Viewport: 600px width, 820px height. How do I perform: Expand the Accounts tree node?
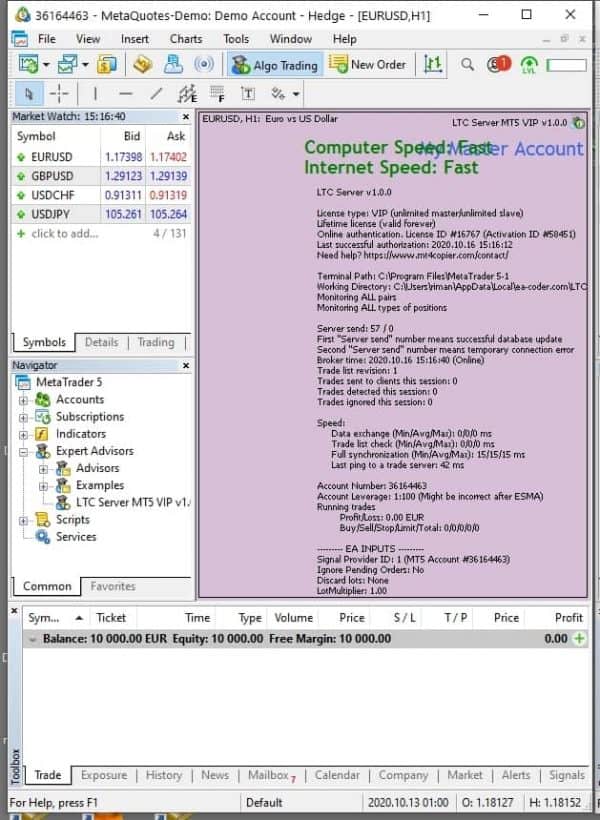coord(24,401)
